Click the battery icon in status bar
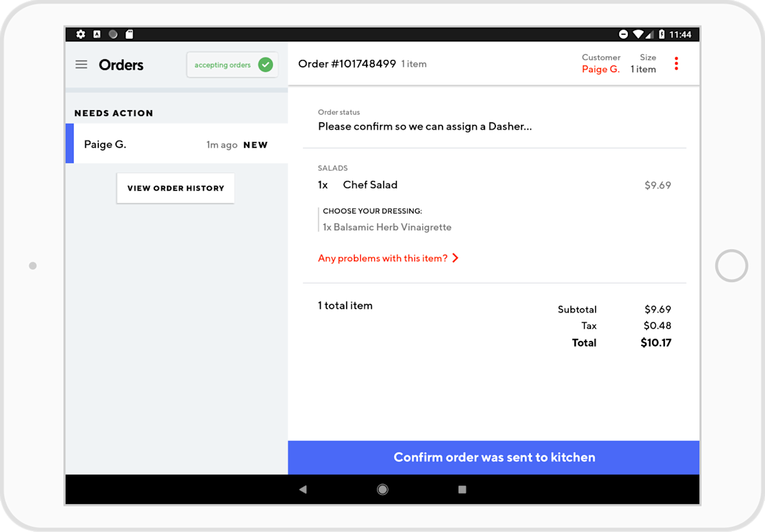This screenshot has height=532, width=765. [x=662, y=34]
